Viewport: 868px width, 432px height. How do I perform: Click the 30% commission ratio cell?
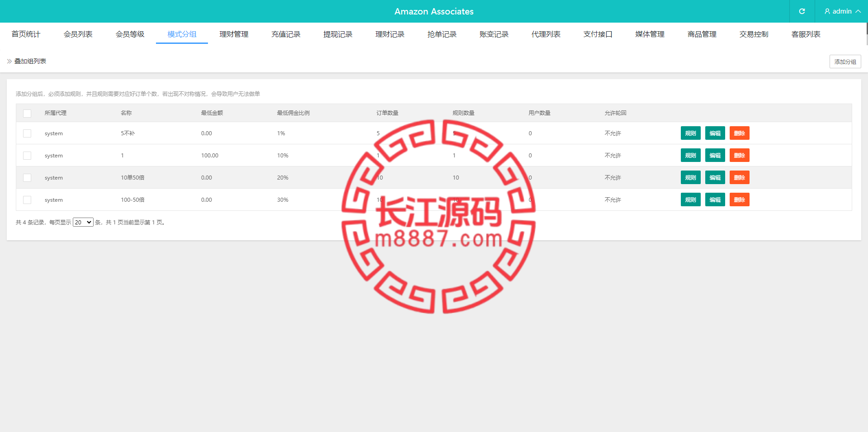point(283,200)
